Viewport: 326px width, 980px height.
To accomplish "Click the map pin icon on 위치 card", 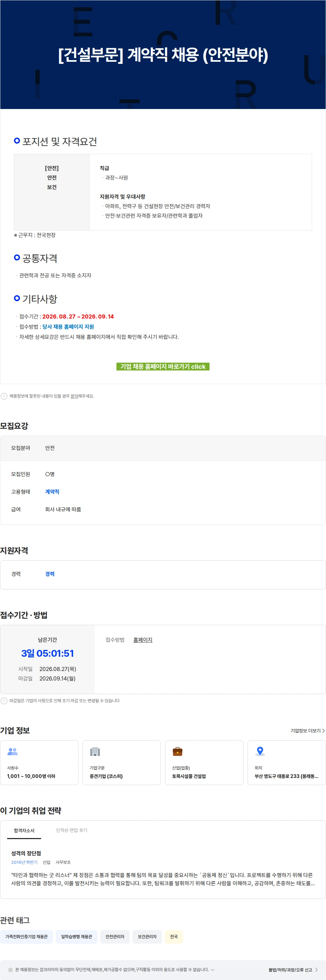I will click(x=260, y=751).
